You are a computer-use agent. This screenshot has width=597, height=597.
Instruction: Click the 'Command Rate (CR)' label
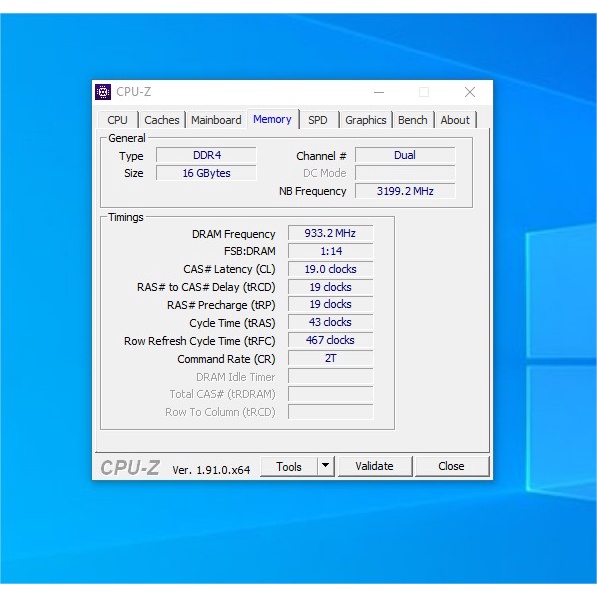click(x=226, y=359)
